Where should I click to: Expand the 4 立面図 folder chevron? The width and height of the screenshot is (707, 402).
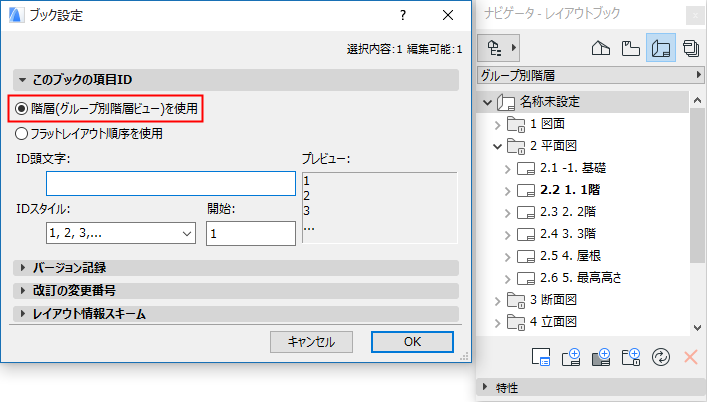(497, 323)
